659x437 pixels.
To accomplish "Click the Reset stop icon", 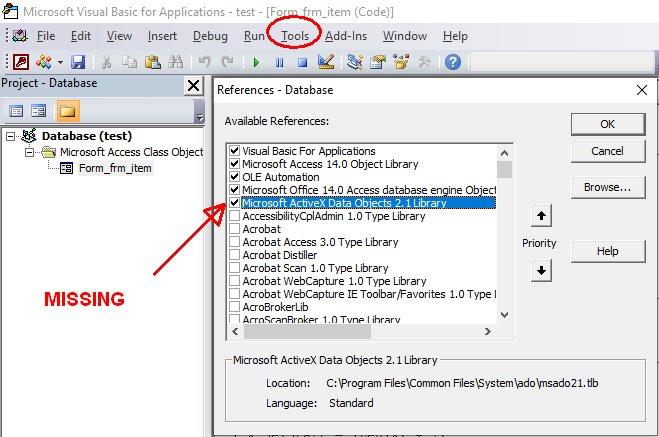I will coord(302,63).
